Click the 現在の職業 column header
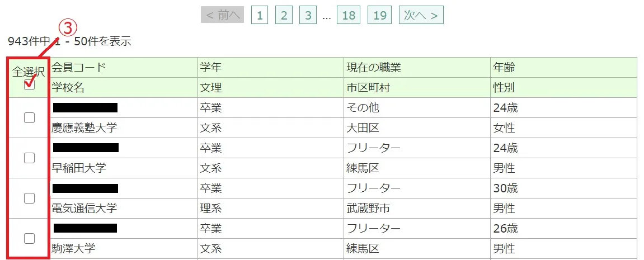Viewport: 644px width, 260px height. [x=373, y=68]
